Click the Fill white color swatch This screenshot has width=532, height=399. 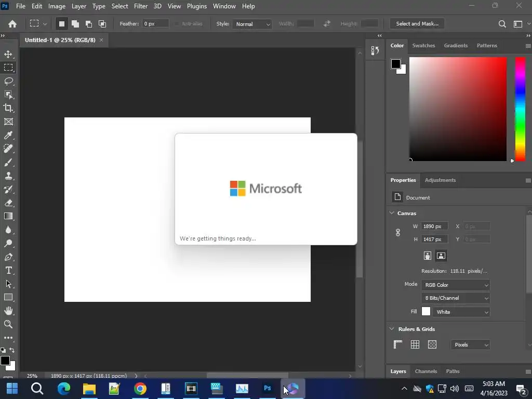(426, 312)
